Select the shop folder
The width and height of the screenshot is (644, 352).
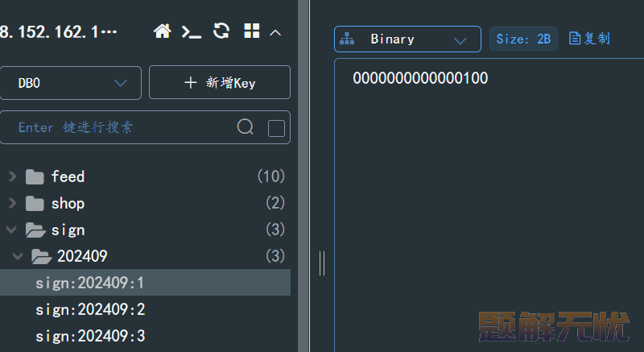click(x=68, y=203)
